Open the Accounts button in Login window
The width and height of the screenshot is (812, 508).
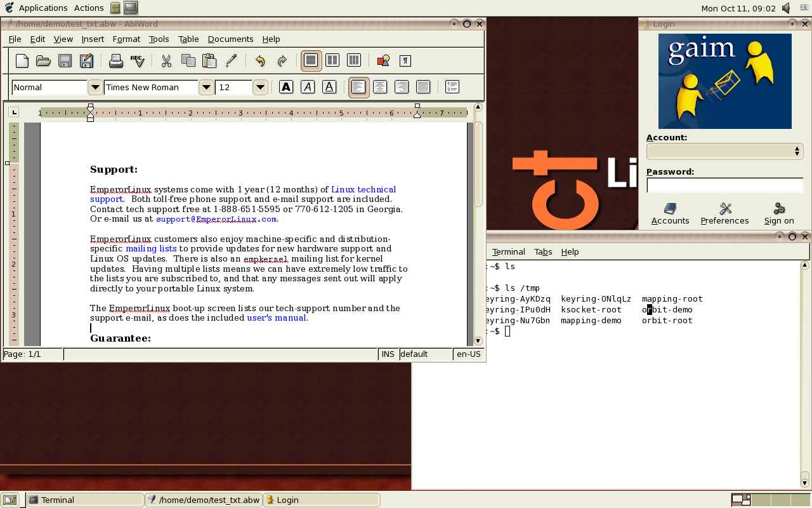pyautogui.click(x=670, y=214)
